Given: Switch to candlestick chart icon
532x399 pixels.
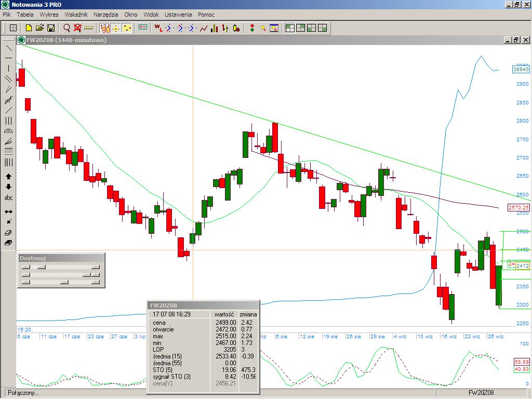Looking at the screenshot, I should (x=236, y=28).
